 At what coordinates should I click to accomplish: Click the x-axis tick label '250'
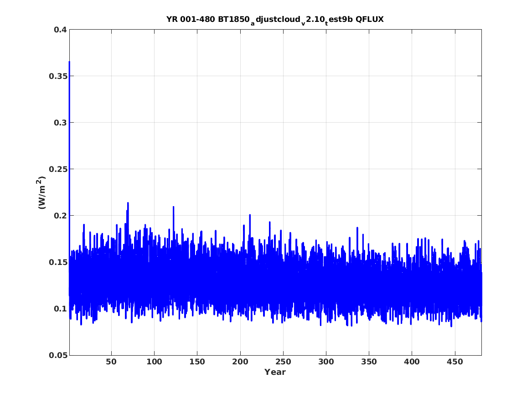[x=283, y=362]
